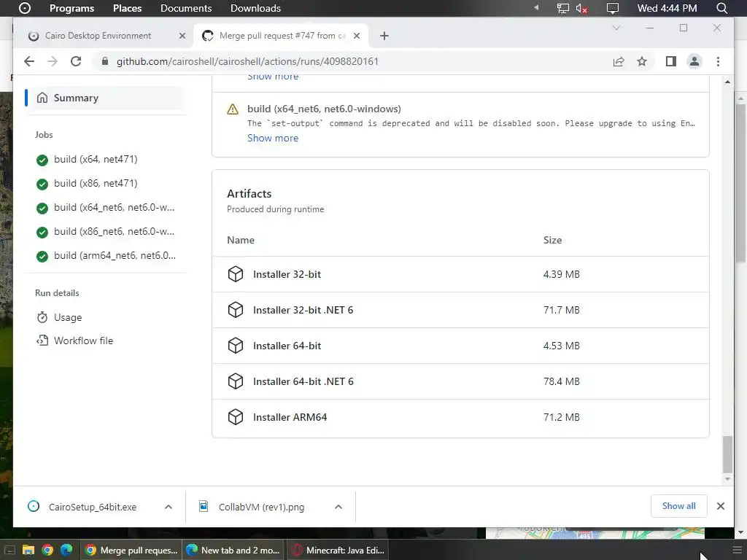Click the desktop overlay icon in the taskbar corner
747x560 pixels.
[9, 551]
